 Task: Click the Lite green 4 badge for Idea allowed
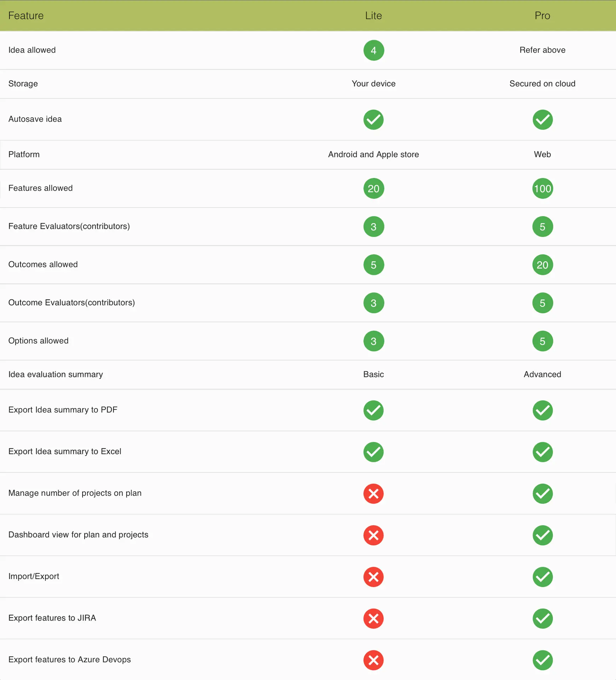pyautogui.click(x=373, y=50)
